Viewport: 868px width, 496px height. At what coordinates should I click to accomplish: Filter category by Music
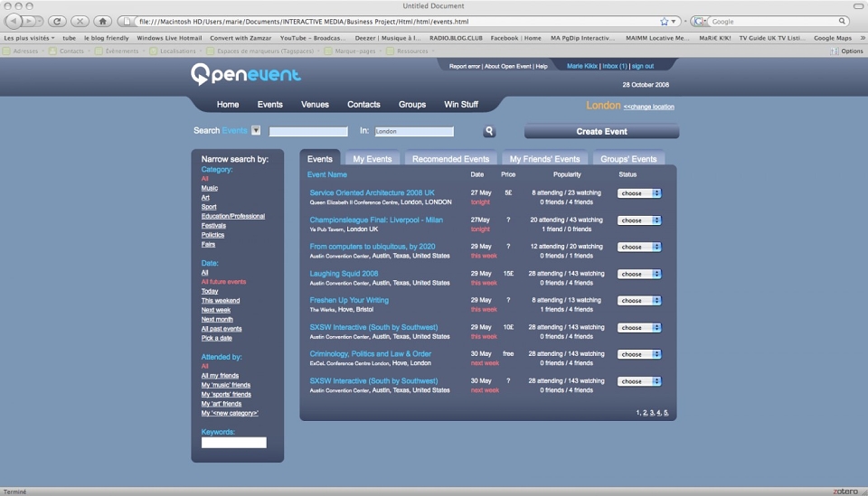209,188
